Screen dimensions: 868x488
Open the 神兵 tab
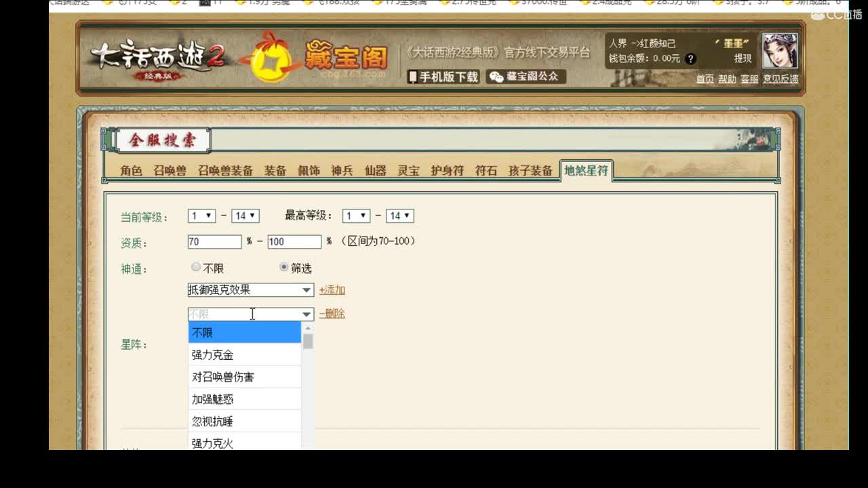click(x=342, y=171)
